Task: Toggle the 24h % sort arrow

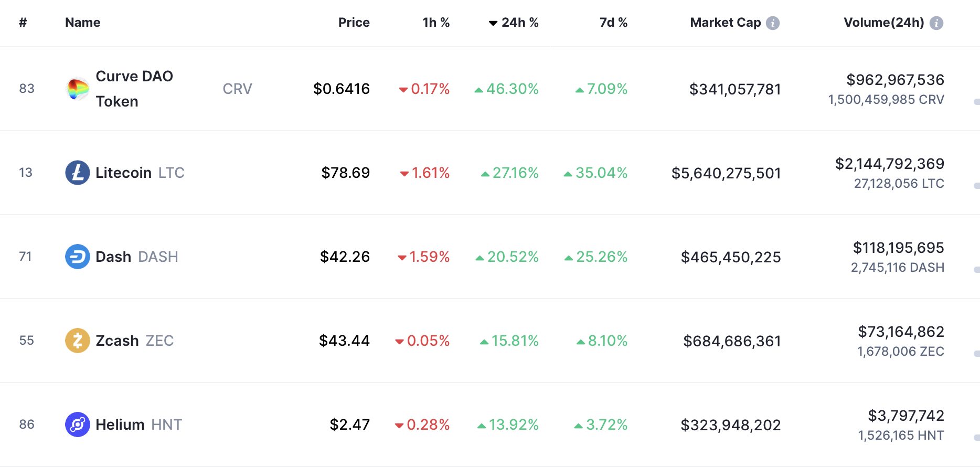Action: 493,23
